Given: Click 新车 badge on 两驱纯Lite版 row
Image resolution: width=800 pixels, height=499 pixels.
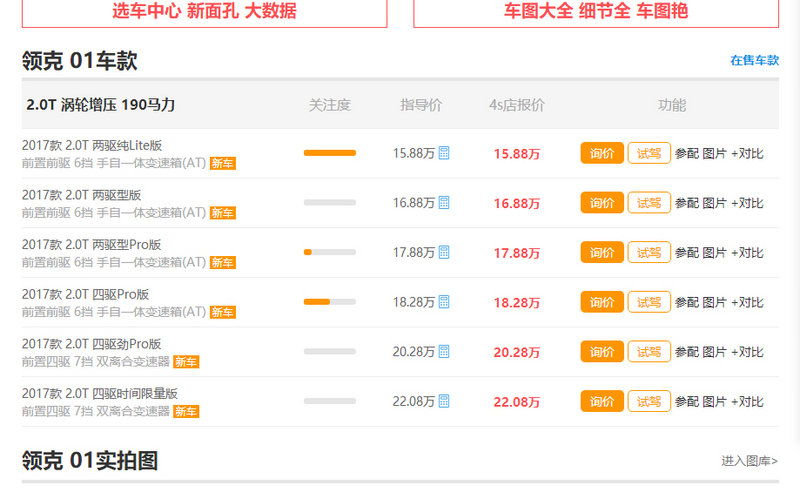Looking at the screenshot, I should tap(222, 163).
